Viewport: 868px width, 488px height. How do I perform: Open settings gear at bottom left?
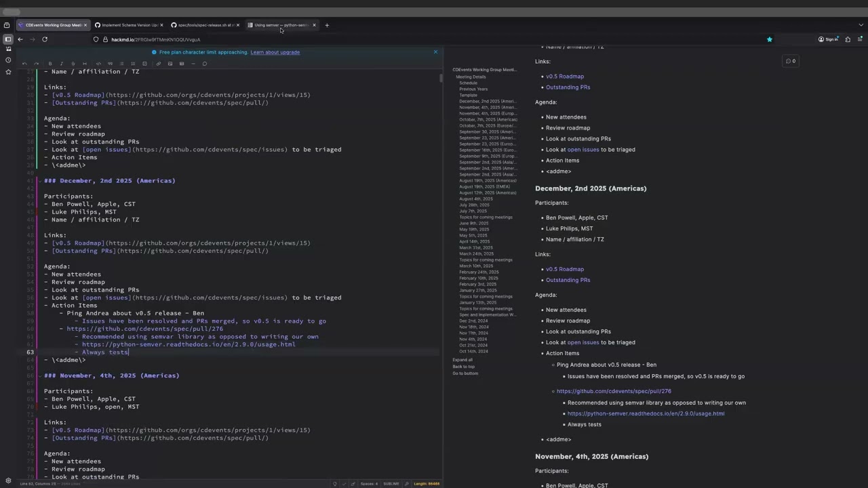click(8, 481)
